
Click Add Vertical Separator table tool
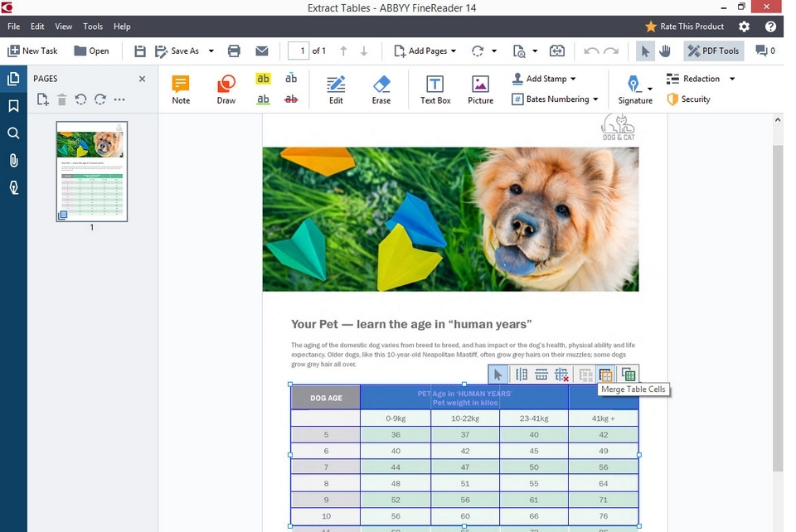pyautogui.click(x=522, y=375)
